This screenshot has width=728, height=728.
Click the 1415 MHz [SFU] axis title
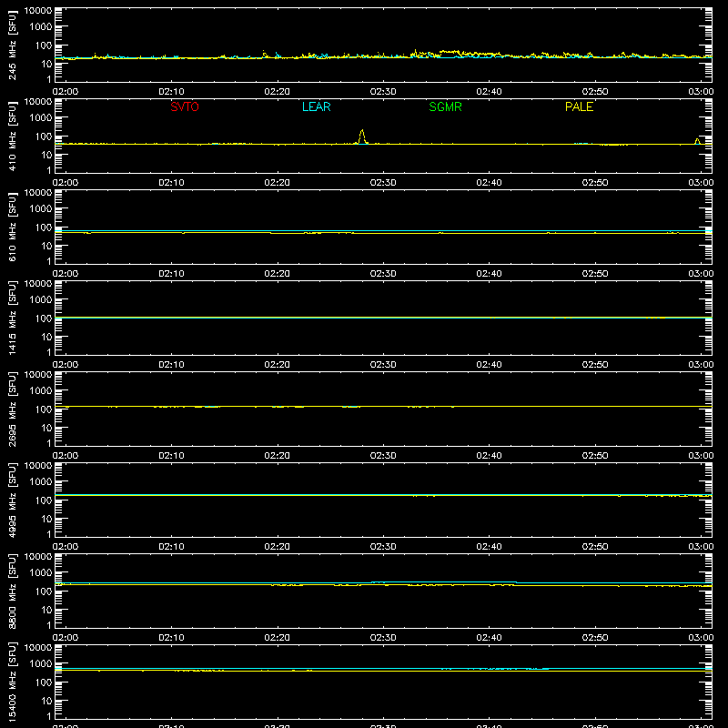pyautogui.click(x=12, y=318)
